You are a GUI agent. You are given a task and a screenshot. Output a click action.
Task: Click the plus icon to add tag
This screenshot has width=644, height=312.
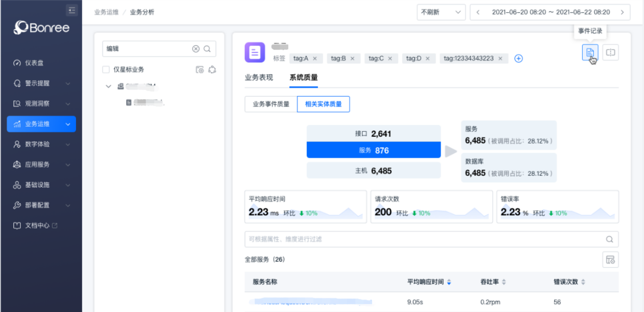pos(518,58)
